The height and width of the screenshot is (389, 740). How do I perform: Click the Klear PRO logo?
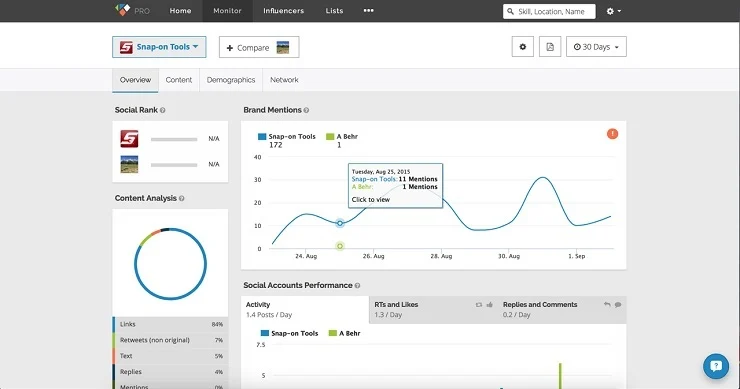tap(132, 10)
